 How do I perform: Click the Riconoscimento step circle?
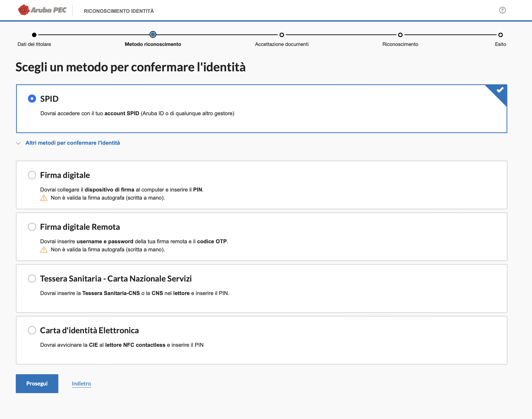pos(400,35)
